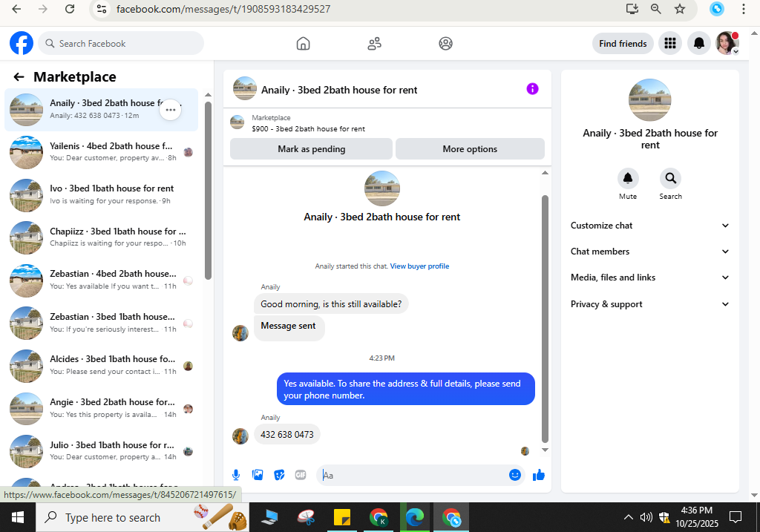
Task: Open browser zoom magnifier icon
Action: coord(656,9)
